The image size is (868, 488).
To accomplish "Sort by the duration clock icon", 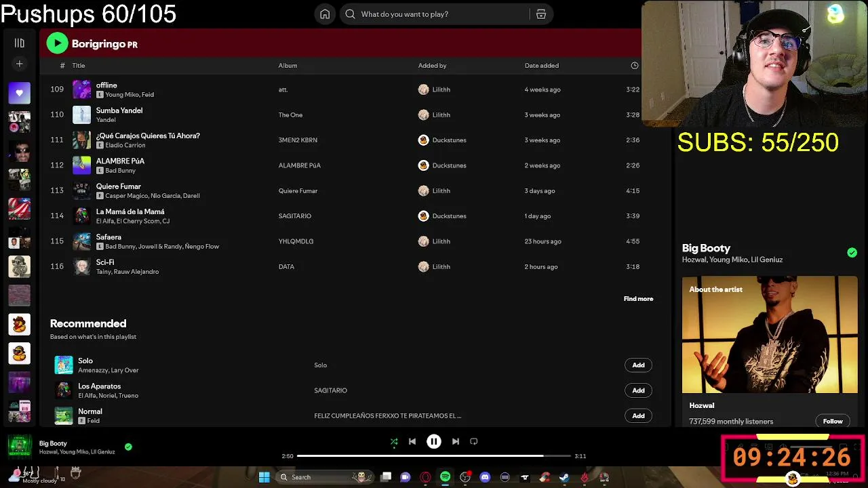I will [635, 66].
